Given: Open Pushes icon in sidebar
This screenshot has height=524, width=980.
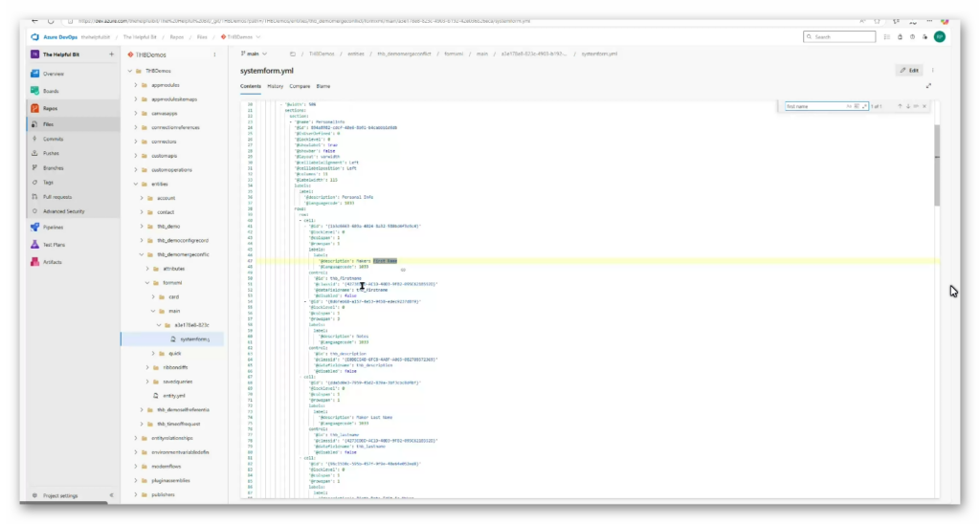Looking at the screenshot, I should (x=35, y=153).
